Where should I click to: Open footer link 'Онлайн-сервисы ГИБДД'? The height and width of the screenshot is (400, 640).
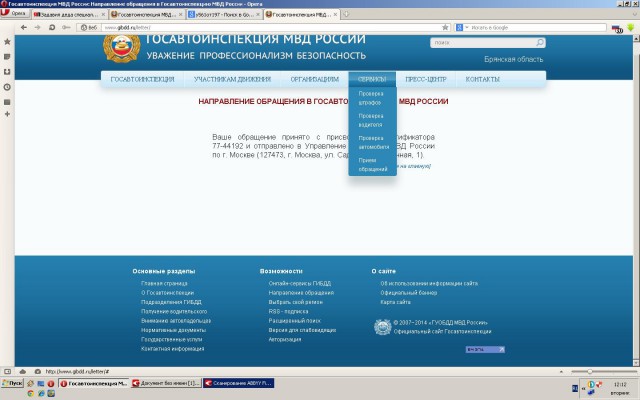pyautogui.click(x=300, y=283)
